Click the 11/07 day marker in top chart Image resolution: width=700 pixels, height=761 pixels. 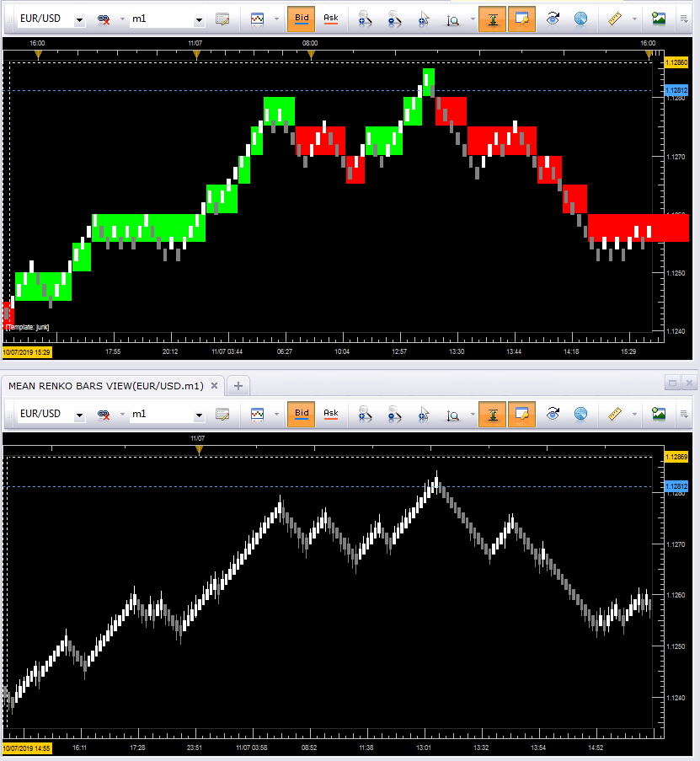click(x=196, y=55)
